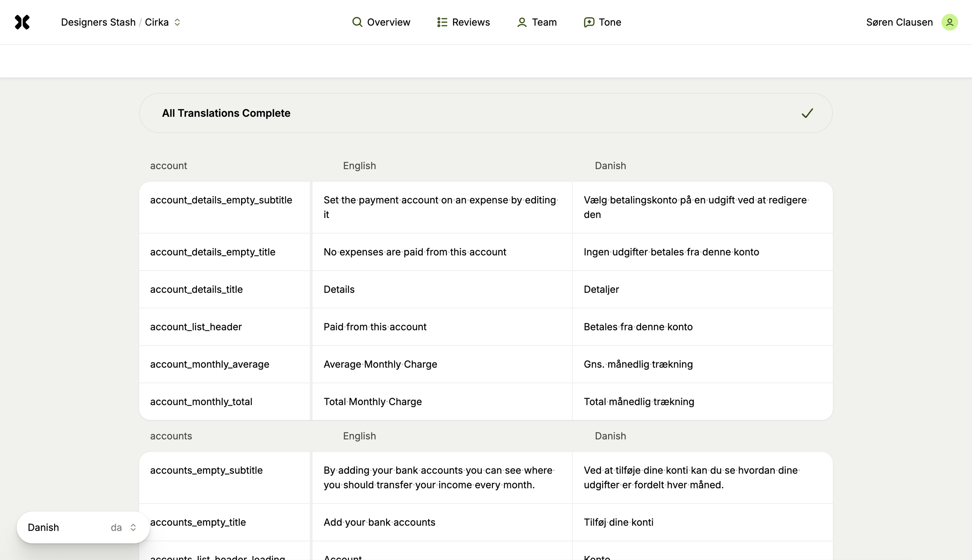This screenshot has height=560, width=972.
Task: Switch to the Team tab
Action: point(544,22)
